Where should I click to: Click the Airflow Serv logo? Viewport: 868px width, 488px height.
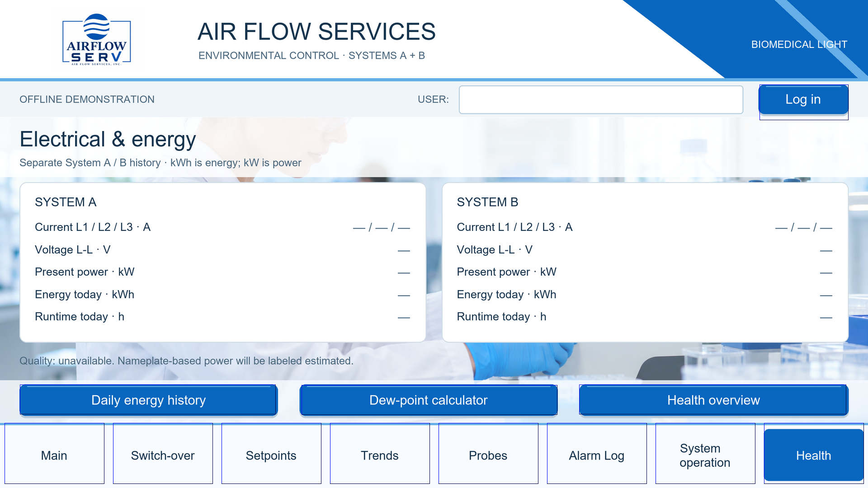(96, 40)
